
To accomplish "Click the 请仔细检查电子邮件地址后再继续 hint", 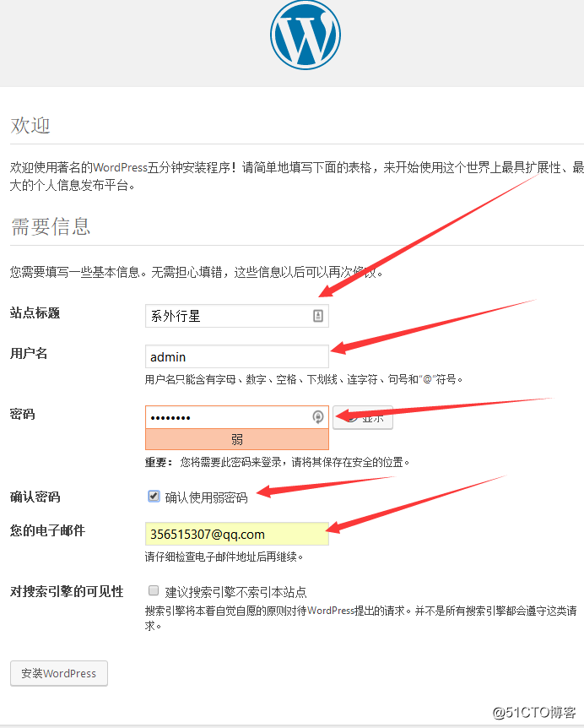I will tap(224, 557).
